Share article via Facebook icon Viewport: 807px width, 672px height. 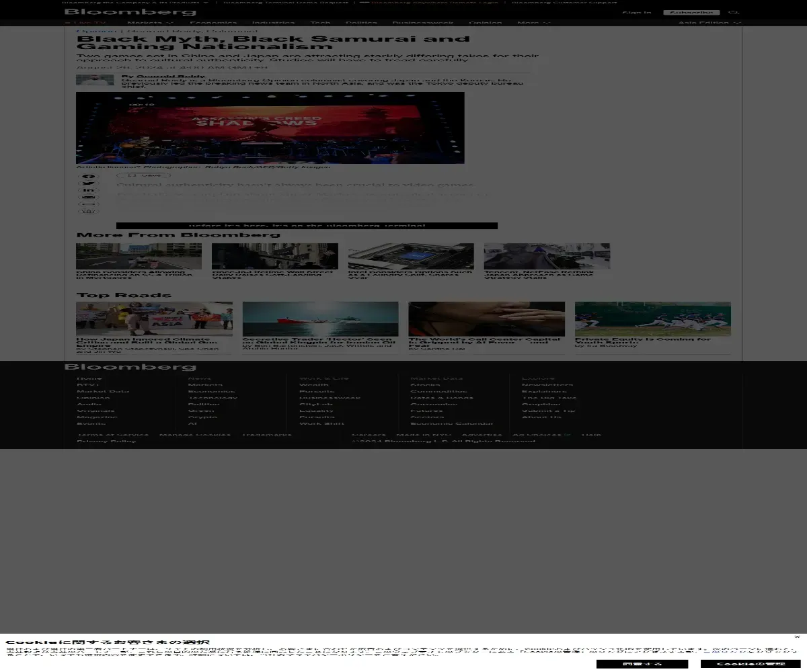click(x=88, y=177)
